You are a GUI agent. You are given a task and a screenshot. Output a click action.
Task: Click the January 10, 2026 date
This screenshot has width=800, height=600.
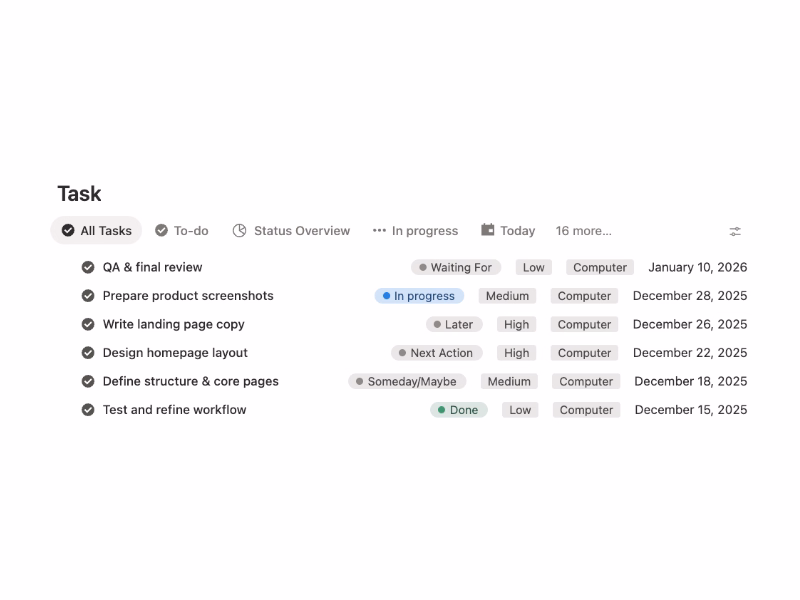pos(697,267)
